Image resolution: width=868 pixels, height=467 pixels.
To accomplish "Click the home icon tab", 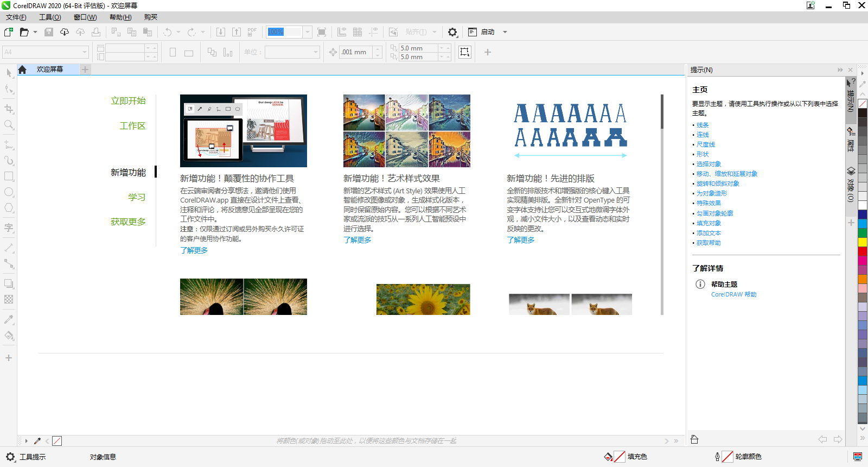I will [22, 70].
